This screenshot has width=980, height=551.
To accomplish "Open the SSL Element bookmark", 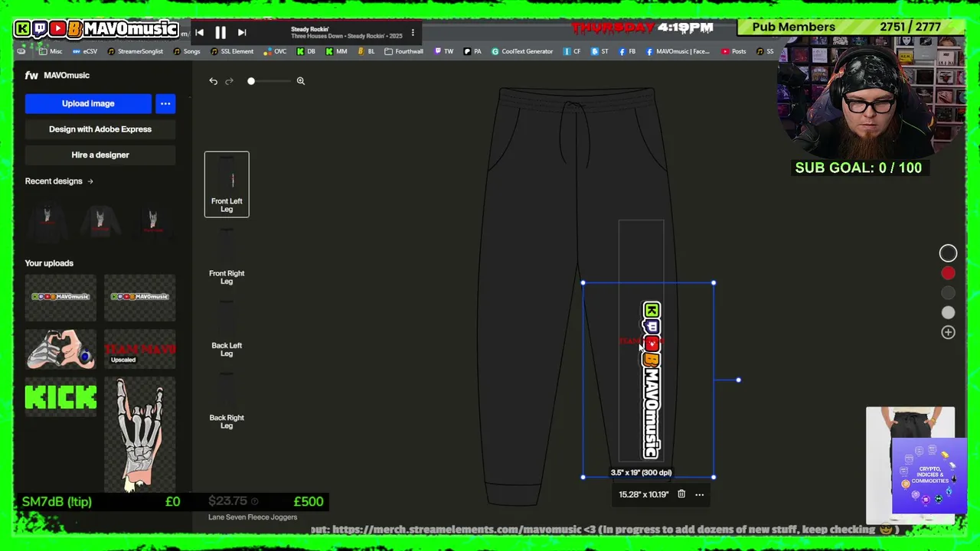I will 232,51.
